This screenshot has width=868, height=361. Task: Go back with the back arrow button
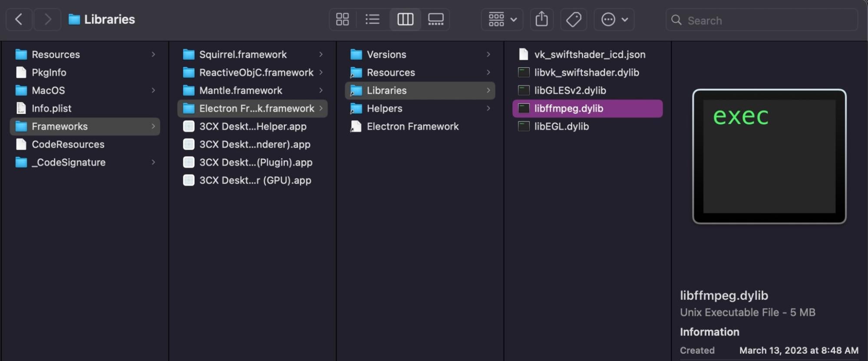click(x=19, y=20)
